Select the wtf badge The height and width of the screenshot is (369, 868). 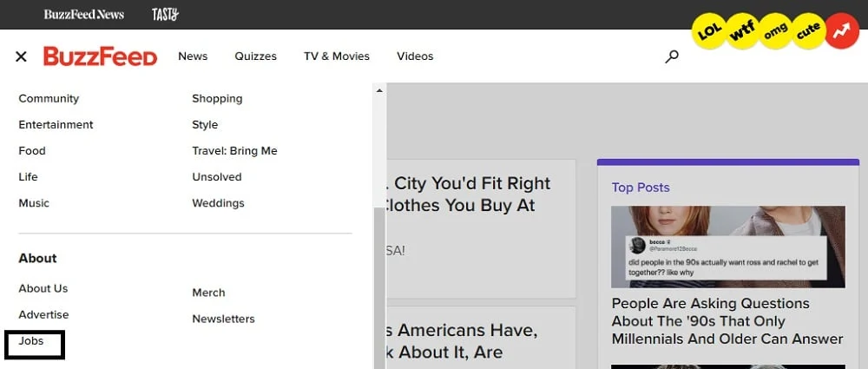click(x=742, y=33)
